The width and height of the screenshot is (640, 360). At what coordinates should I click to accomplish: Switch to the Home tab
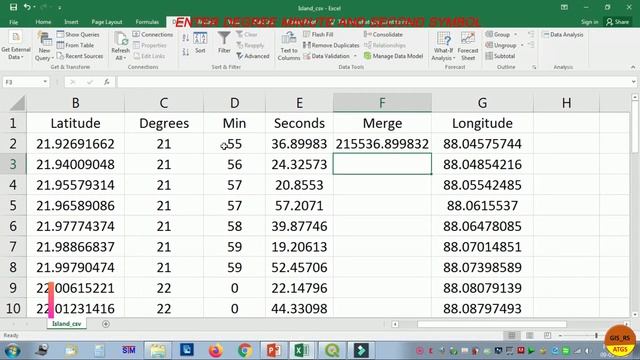click(43, 22)
